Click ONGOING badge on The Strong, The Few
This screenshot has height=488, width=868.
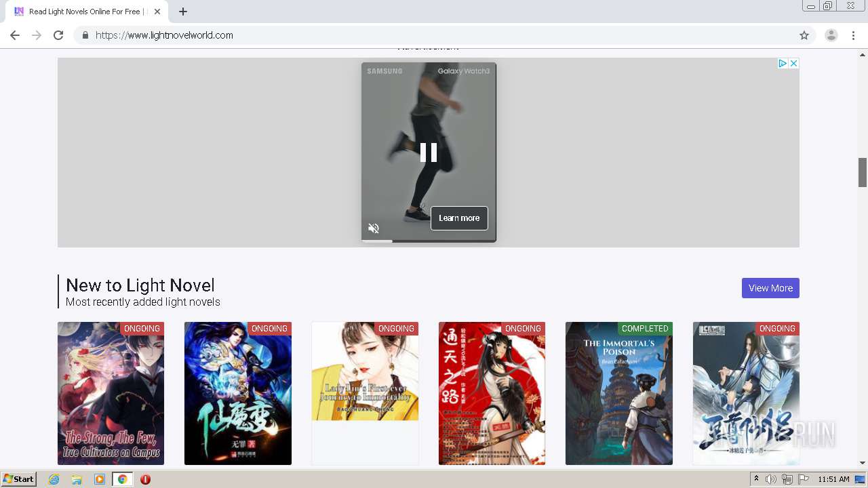tap(142, 329)
